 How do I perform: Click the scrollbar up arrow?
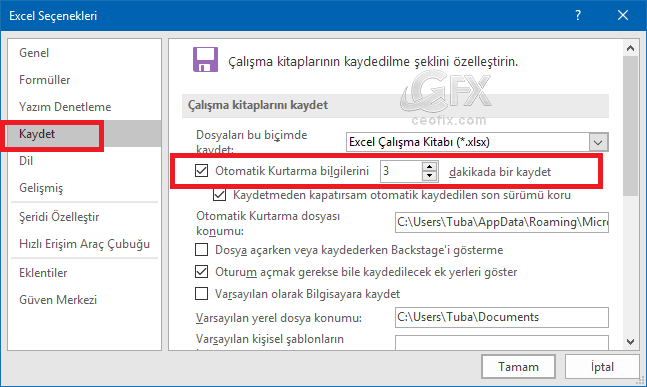pyautogui.click(x=630, y=48)
